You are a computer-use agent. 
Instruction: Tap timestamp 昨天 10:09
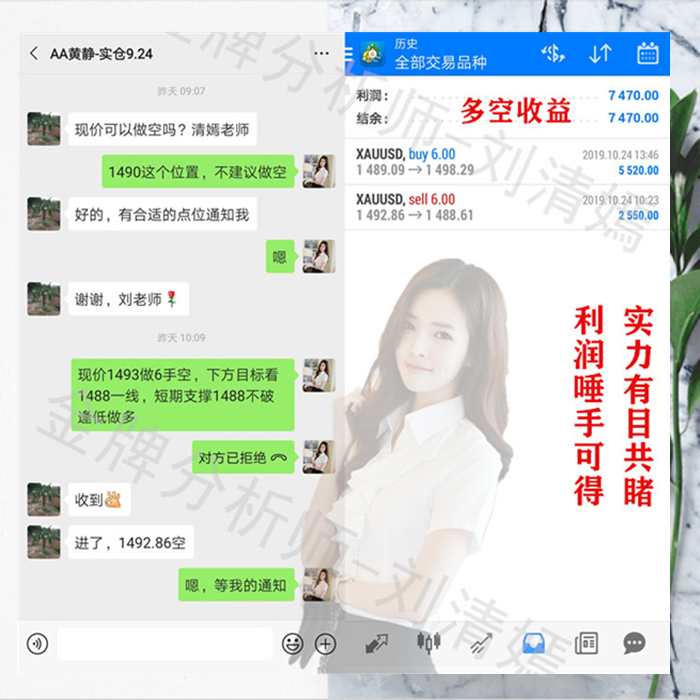181,338
